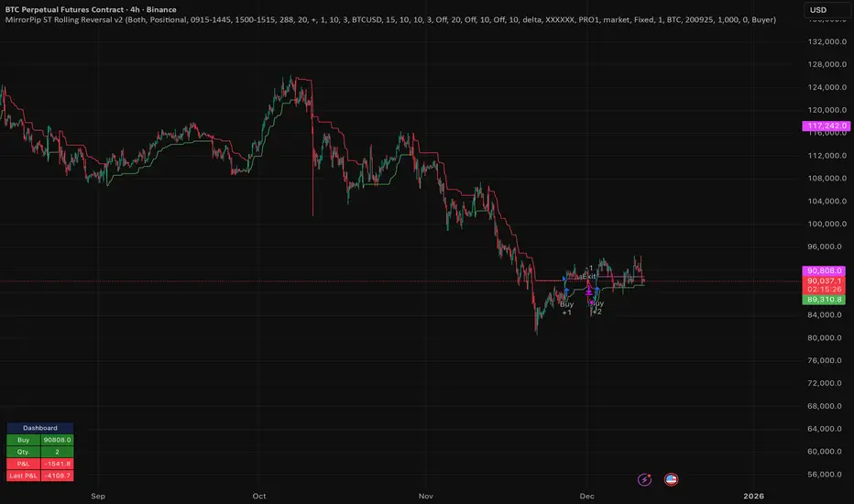Click the dashboard Qty. label cell
The image size is (854, 504).
point(24,452)
